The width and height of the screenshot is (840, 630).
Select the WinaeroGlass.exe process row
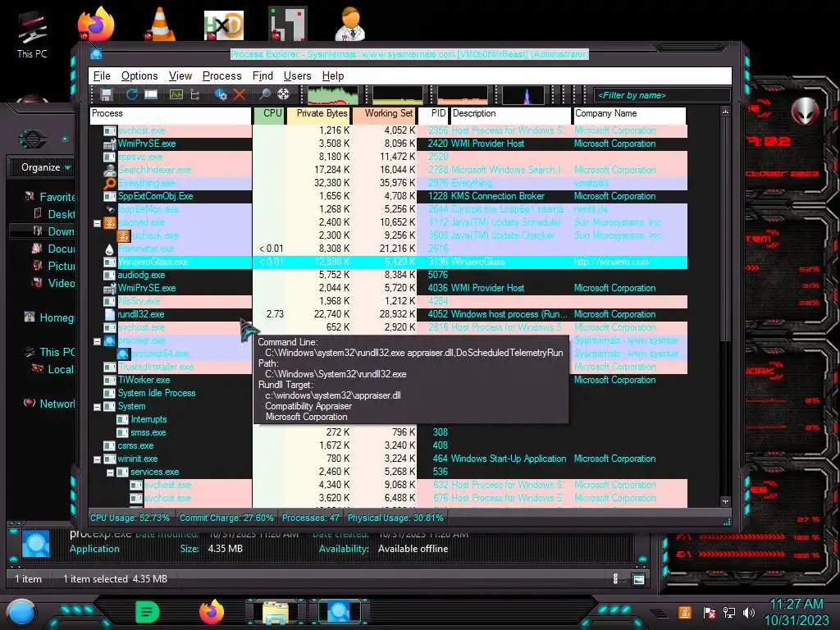pos(388,262)
